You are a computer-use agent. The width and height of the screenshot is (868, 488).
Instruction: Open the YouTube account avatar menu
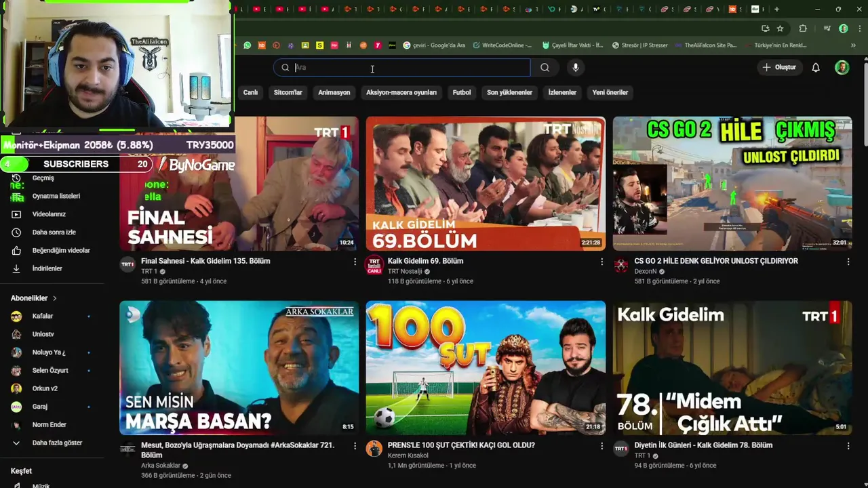[842, 67]
